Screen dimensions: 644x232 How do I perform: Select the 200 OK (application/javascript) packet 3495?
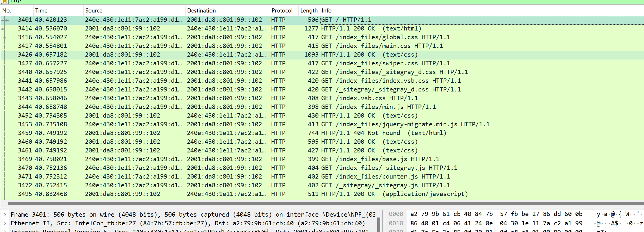tap(322, 194)
